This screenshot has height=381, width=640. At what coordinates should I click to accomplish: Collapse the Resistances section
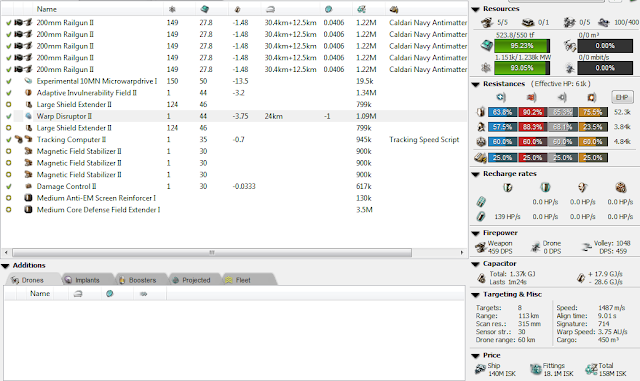[476, 84]
